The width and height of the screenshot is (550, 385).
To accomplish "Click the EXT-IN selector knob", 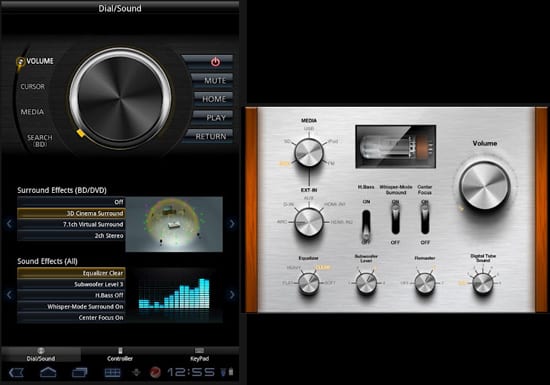I will click(308, 222).
